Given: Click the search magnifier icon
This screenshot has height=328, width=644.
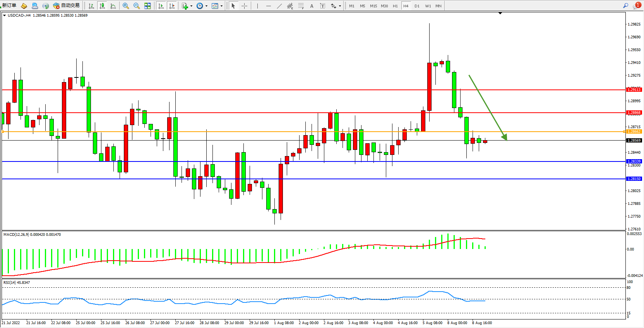Looking at the screenshot, I should click(x=625, y=5).
